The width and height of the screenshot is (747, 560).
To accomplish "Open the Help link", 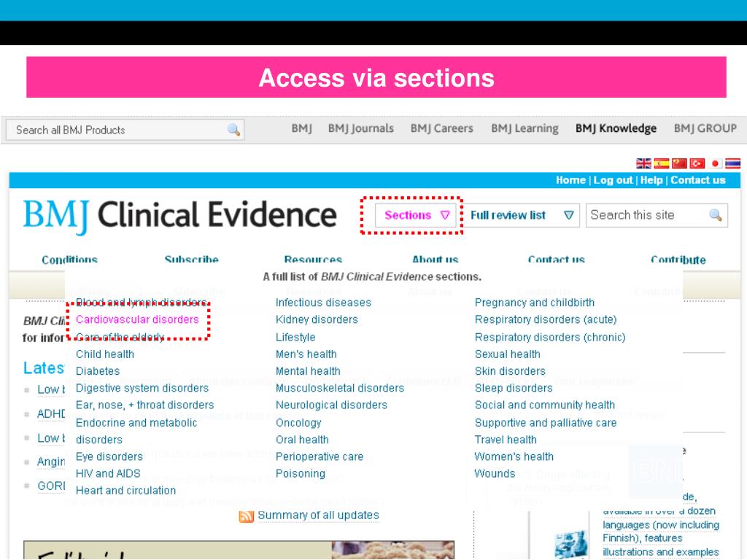I will 651,180.
